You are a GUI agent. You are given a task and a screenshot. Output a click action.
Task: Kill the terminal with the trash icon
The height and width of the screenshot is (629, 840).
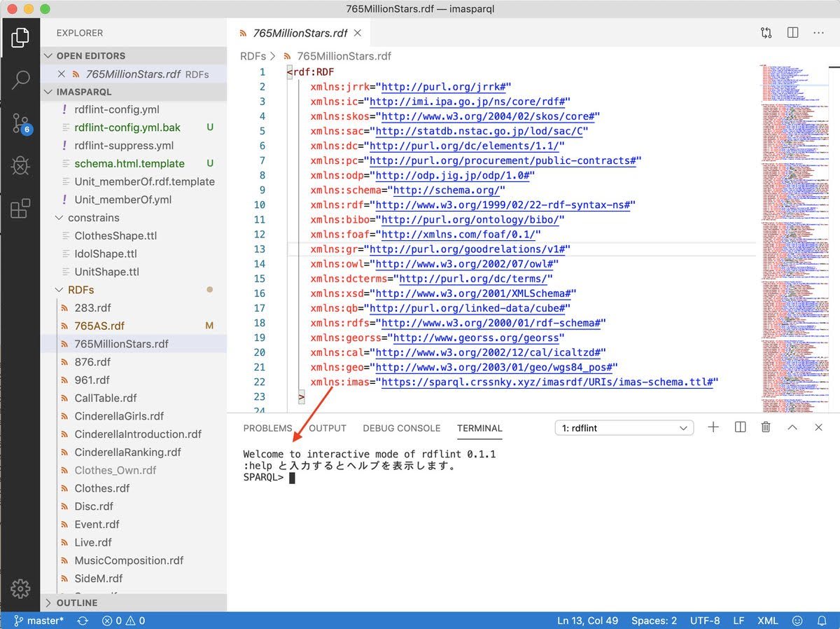tap(766, 427)
